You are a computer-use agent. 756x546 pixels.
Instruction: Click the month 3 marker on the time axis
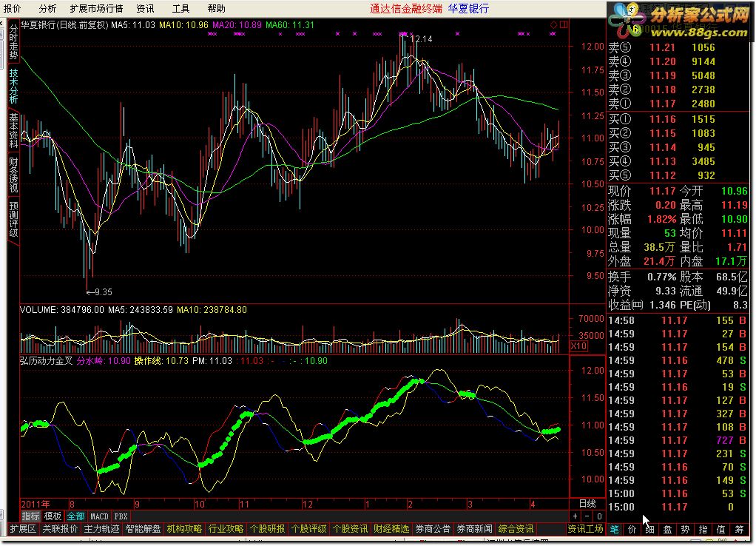[x=470, y=504]
